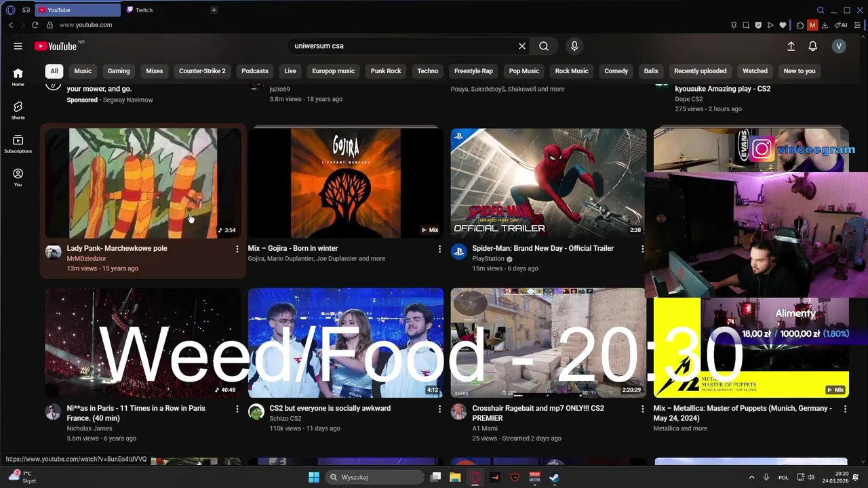Select the Counter-Strike 2 filter chip

coord(202,70)
